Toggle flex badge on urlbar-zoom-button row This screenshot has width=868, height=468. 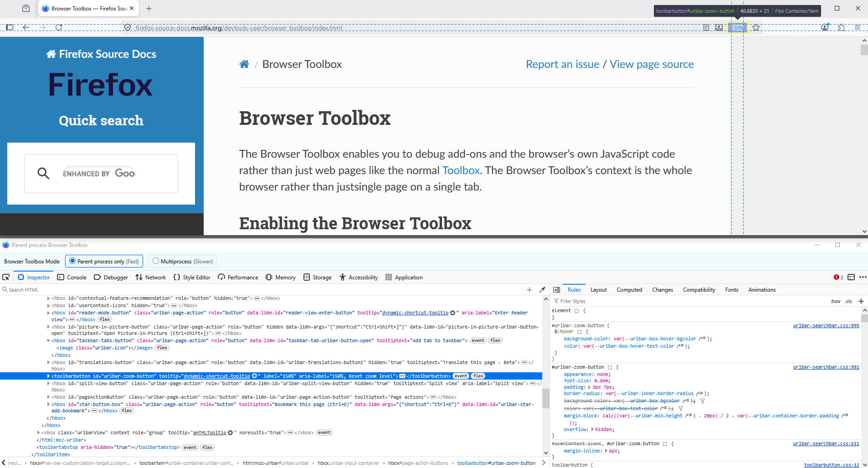[478, 376]
